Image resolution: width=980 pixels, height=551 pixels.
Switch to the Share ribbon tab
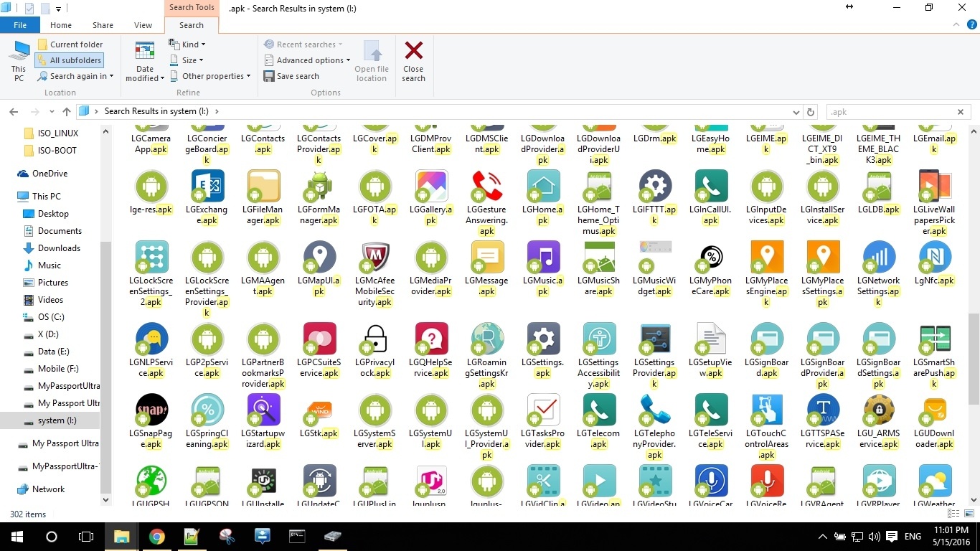coord(103,25)
